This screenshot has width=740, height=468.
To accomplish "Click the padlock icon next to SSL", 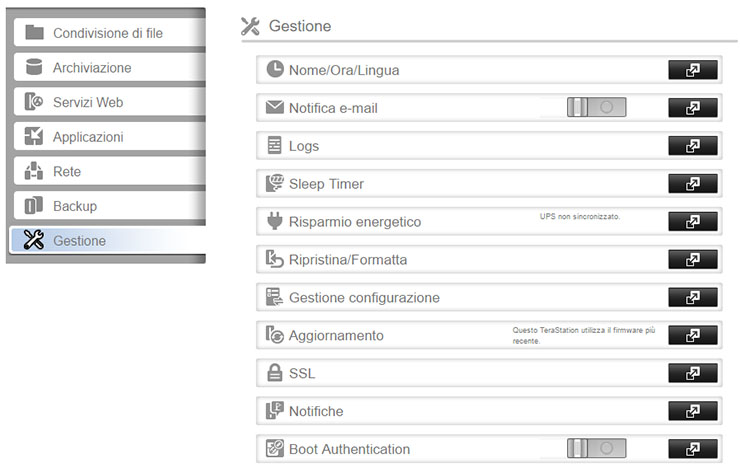I will 275,373.
